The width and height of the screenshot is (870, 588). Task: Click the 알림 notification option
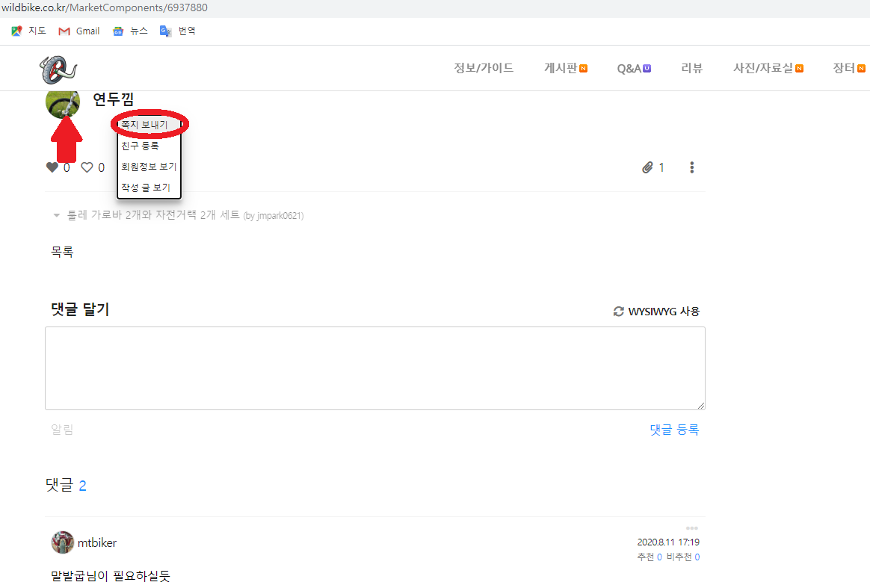[x=62, y=430]
